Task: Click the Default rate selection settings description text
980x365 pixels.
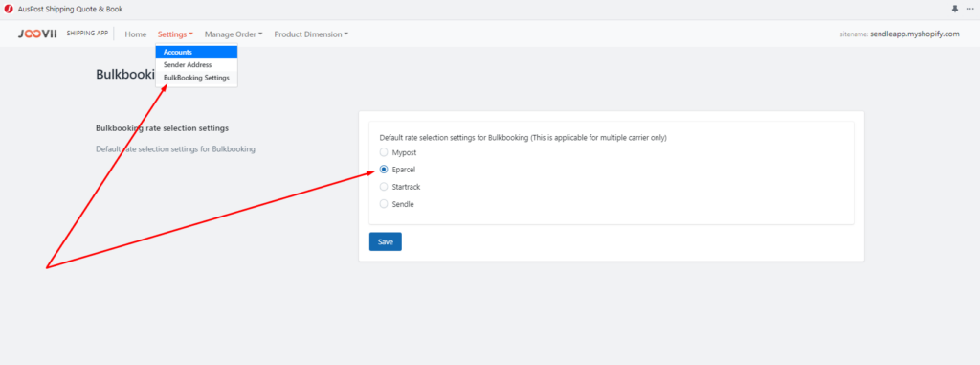Action: (x=175, y=149)
